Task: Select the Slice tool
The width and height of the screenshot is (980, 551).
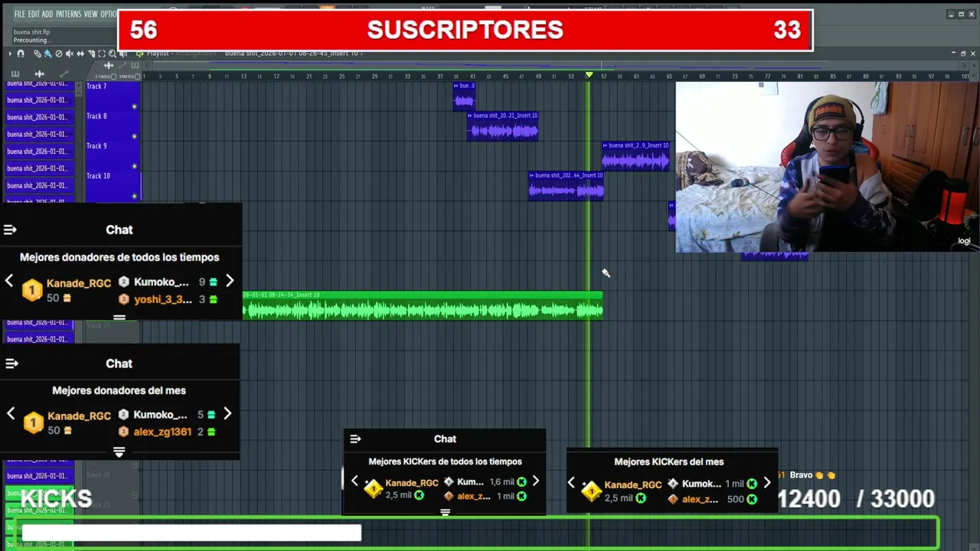Action: (91, 54)
